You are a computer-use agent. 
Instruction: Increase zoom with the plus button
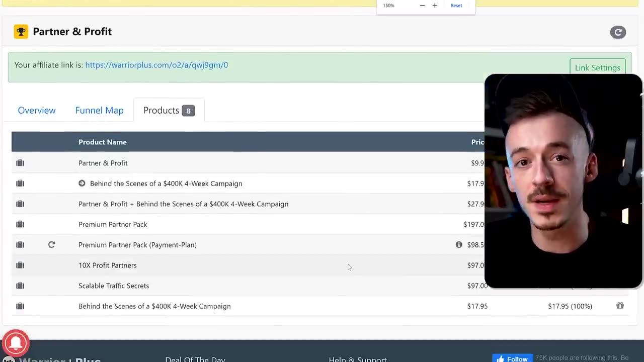point(435,6)
